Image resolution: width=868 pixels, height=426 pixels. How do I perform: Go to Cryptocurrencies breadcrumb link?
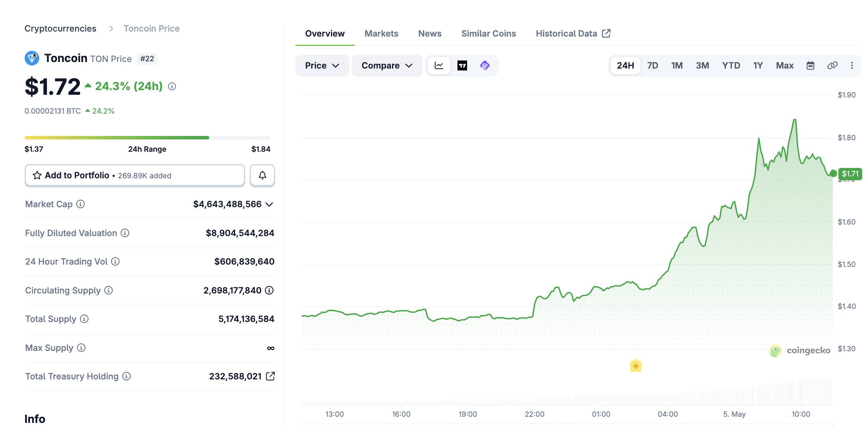60,29
